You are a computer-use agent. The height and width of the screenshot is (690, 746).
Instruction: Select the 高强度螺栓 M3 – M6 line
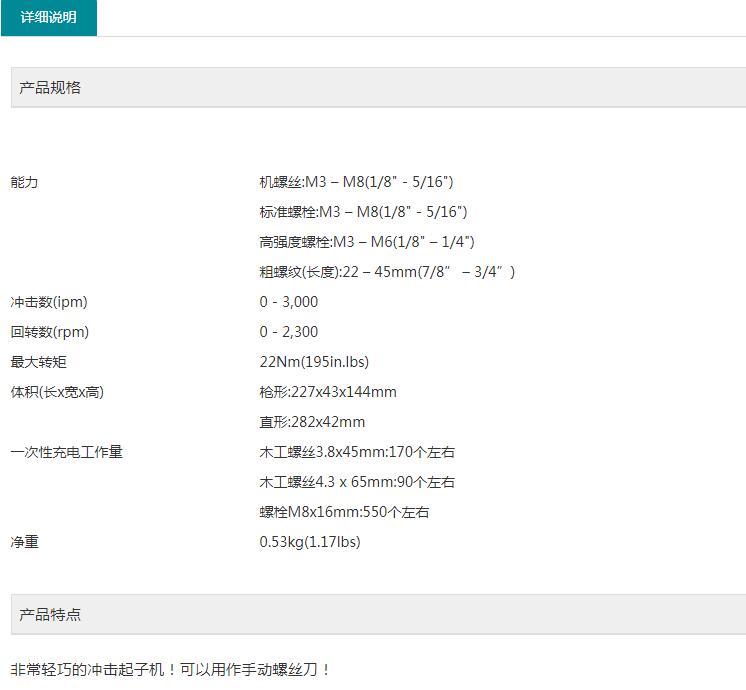[366, 242]
